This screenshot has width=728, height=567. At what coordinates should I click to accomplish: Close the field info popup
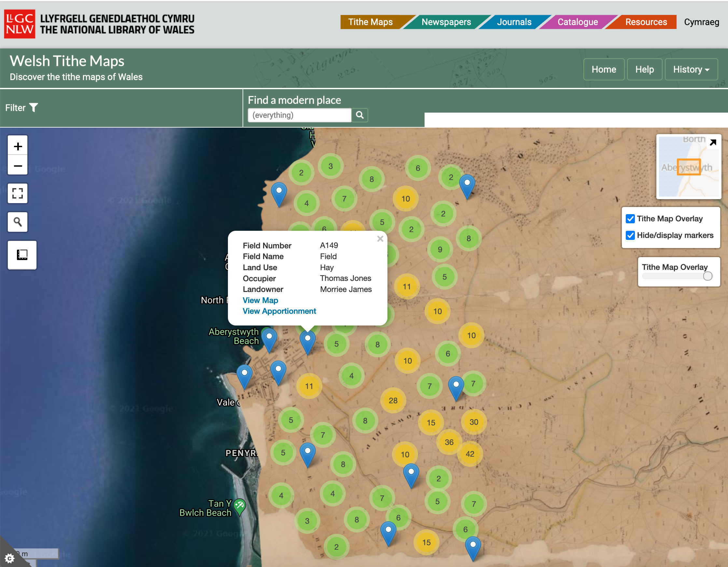(x=380, y=239)
